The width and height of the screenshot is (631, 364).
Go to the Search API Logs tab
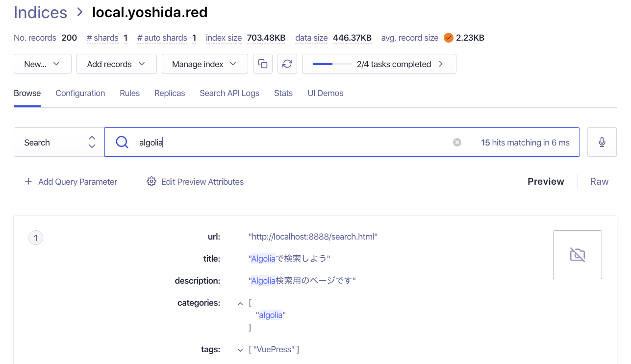pos(229,93)
